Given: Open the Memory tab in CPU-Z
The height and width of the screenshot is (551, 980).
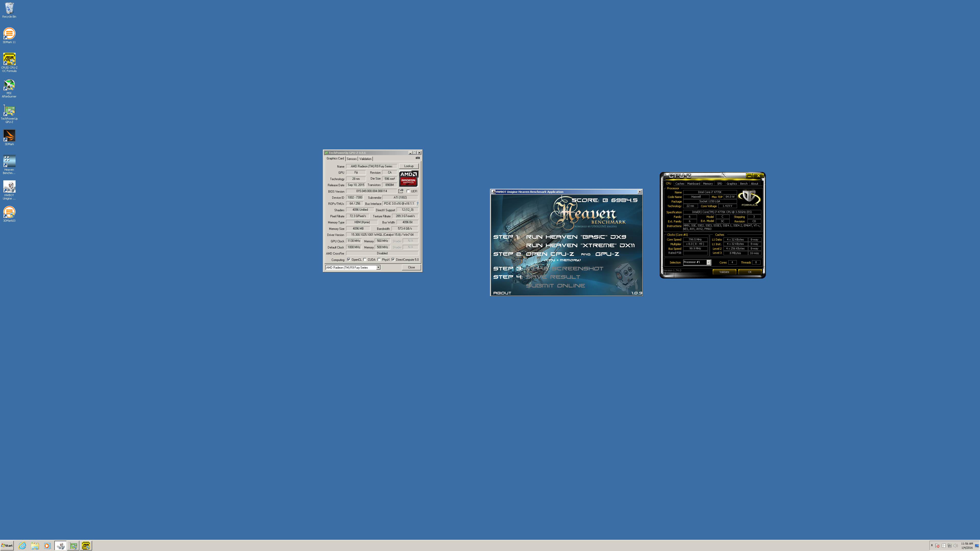Looking at the screenshot, I should point(708,184).
